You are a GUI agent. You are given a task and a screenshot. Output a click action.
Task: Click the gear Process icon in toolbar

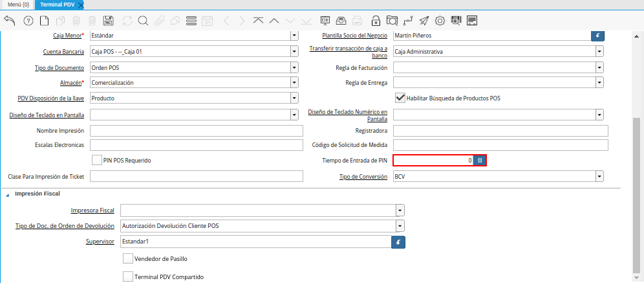pyautogui.click(x=440, y=21)
